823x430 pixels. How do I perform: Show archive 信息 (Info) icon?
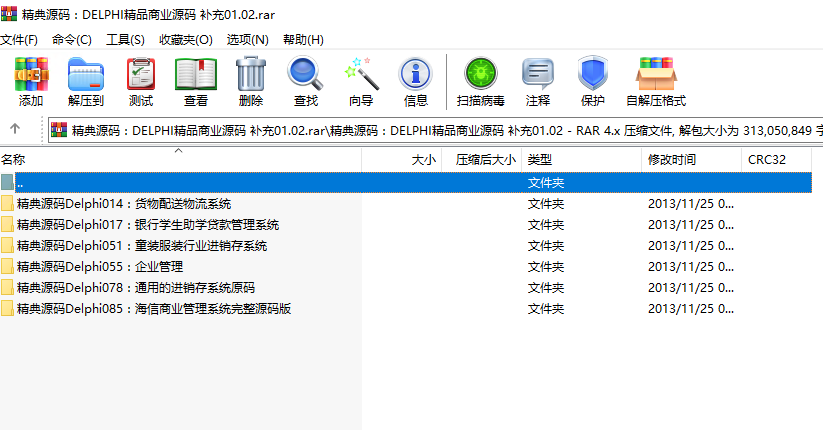pyautogui.click(x=415, y=74)
